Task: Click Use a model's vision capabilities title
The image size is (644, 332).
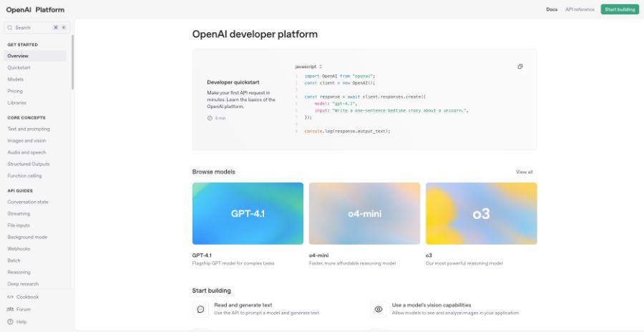Action: click(431, 306)
